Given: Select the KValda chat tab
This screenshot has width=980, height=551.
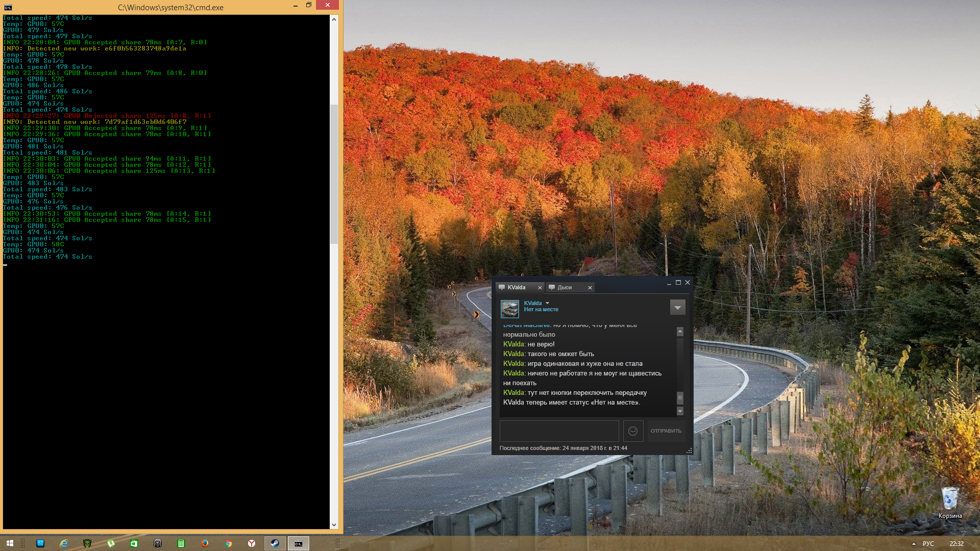Looking at the screenshot, I should coord(516,287).
